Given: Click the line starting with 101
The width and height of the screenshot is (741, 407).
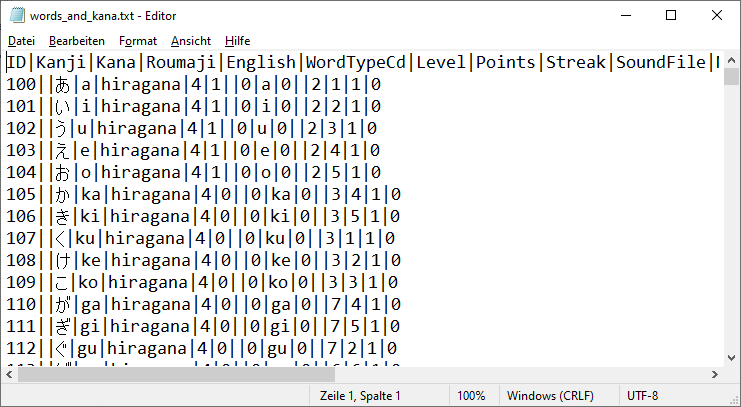Looking at the screenshot, I should click(194, 106).
